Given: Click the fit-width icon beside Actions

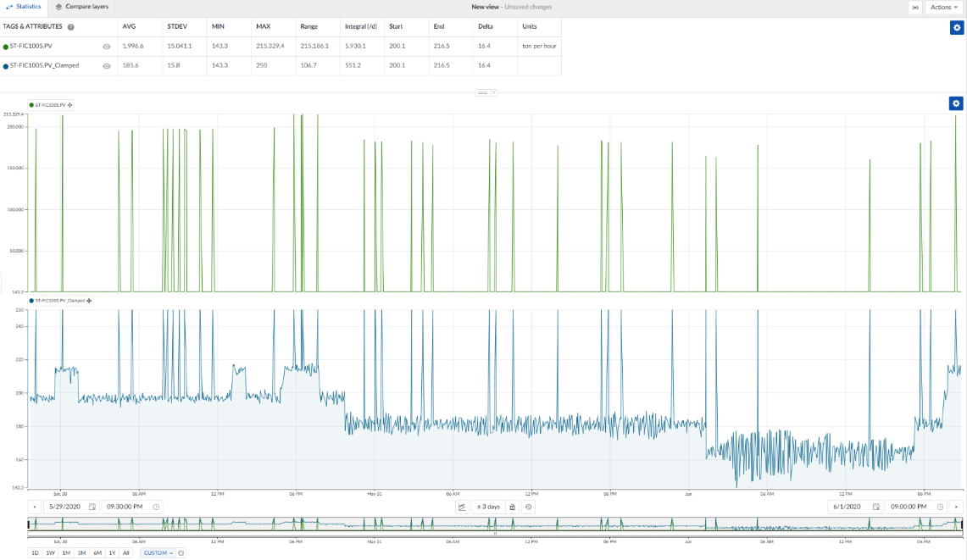Looking at the screenshot, I should 915,8.
